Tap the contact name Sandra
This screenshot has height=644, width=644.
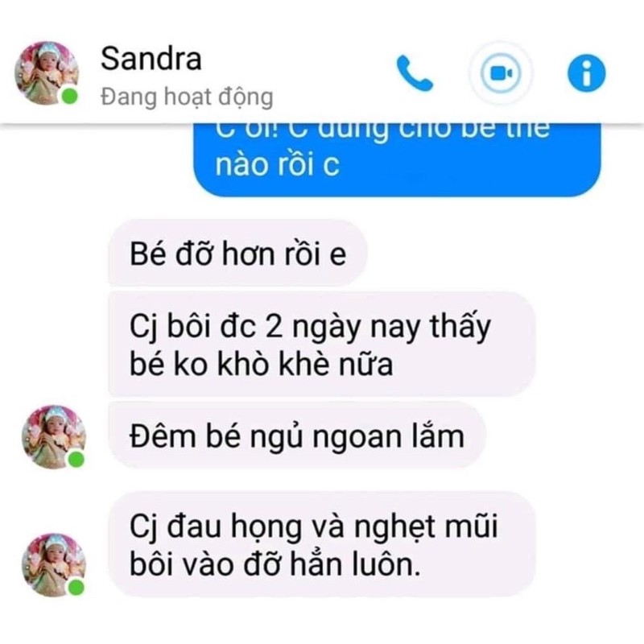[x=151, y=58]
